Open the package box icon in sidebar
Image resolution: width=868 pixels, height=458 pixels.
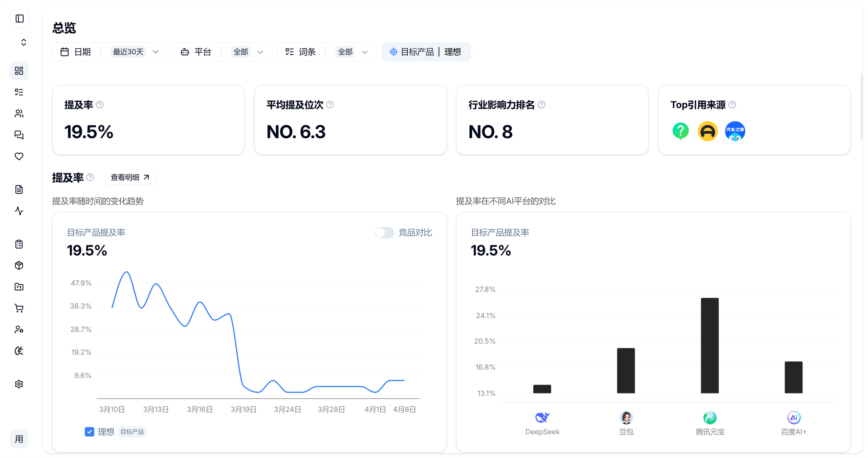[x=19, y=265]
